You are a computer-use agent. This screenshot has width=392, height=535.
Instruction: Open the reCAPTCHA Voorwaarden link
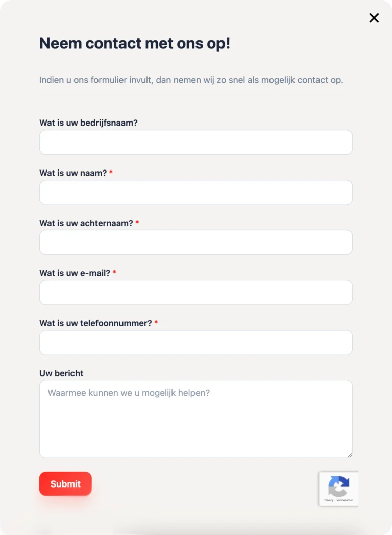click(345, 500)
